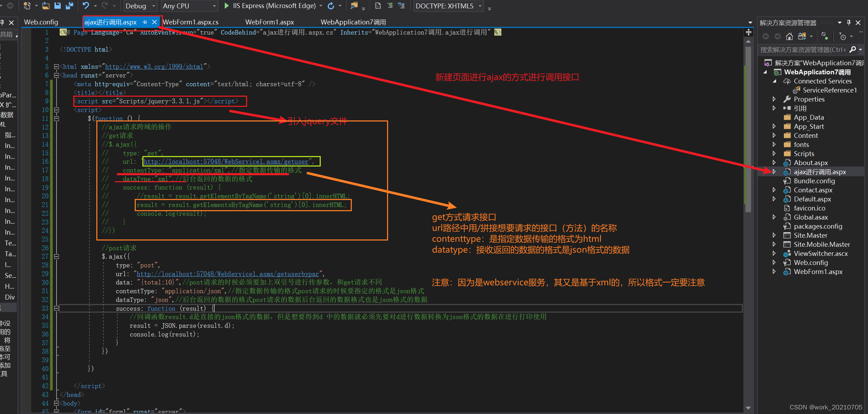Collapse the head block at line 6
Image resolution: width=868 pixels, height=414 pixels.
(x=57, y=75)
